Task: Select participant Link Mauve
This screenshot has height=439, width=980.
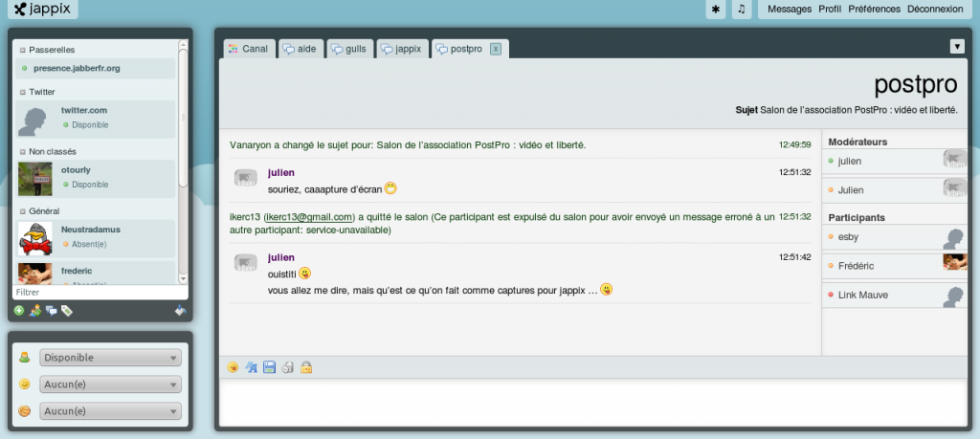Action: (x=895, y=295)
